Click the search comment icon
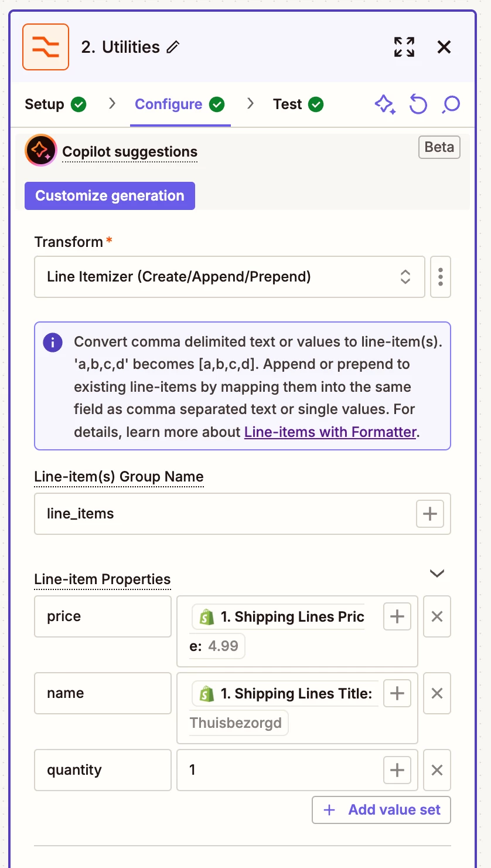 pos(451,104)
